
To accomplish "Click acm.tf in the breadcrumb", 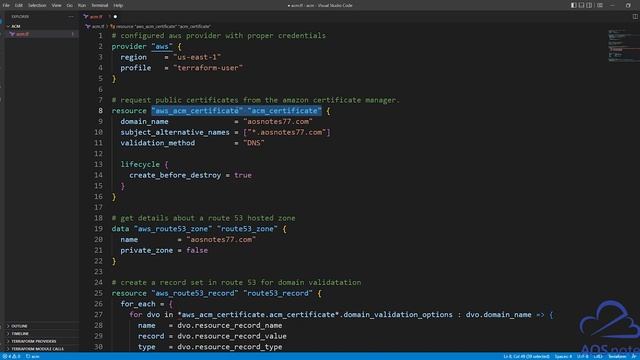I will (98, 27).
